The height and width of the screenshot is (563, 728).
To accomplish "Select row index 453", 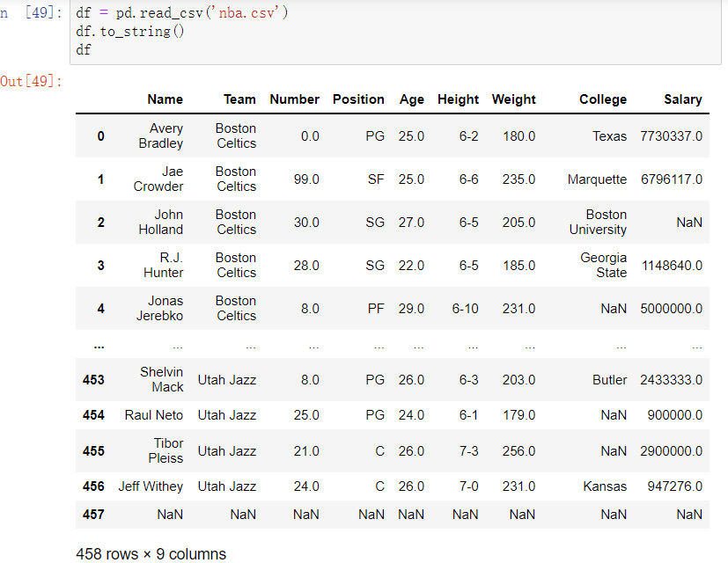I will (x=93, y=380).
